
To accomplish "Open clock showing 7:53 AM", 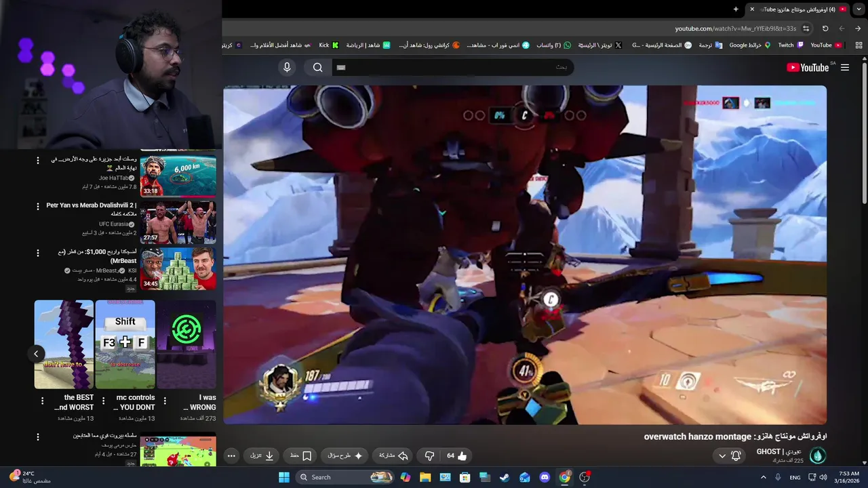I will [x=849, y=477].
